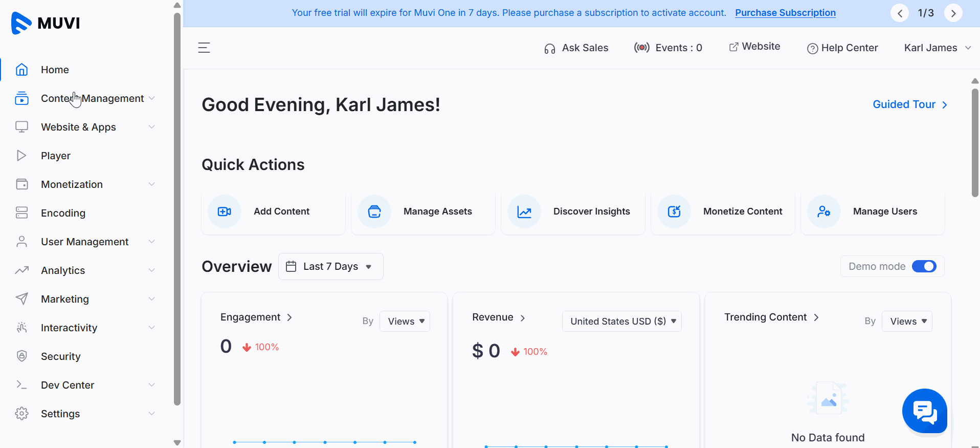Click the Security shield icon in sidebar
Image resolution: width=980 pixels, height=448 pixels.
21,356
